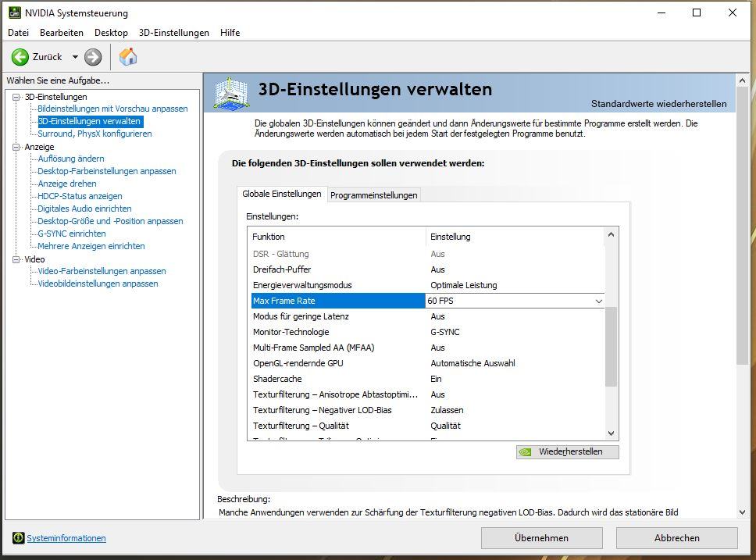Screen dimensions: 756x560
Task: Select the Modus für geringe Latenz row
Action: (428, 316)
